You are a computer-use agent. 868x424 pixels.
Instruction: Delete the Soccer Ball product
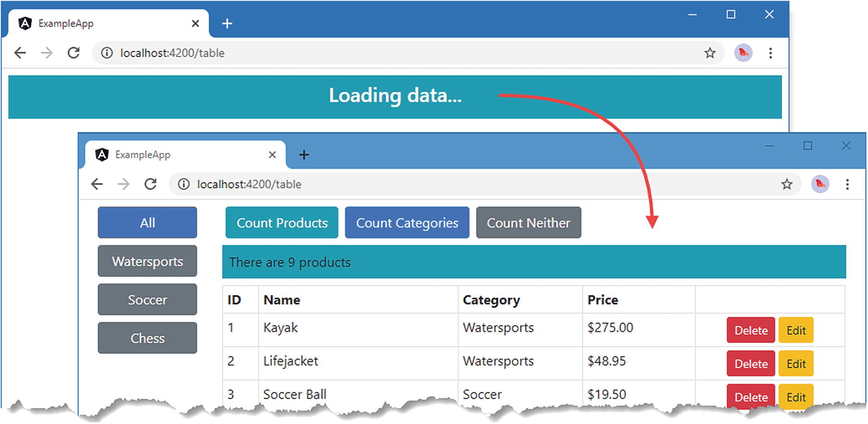pos(751,396)
